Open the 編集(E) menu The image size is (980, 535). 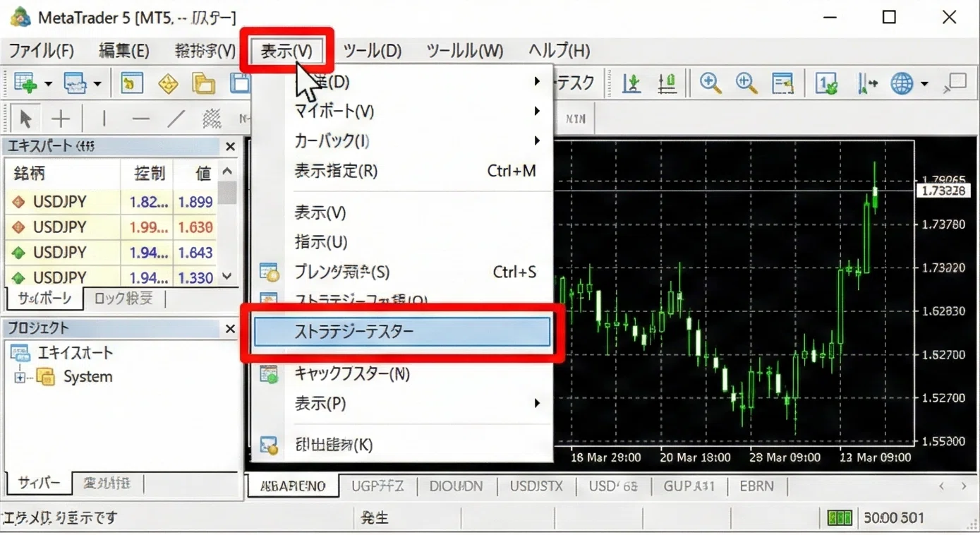[x=124, y=51]
